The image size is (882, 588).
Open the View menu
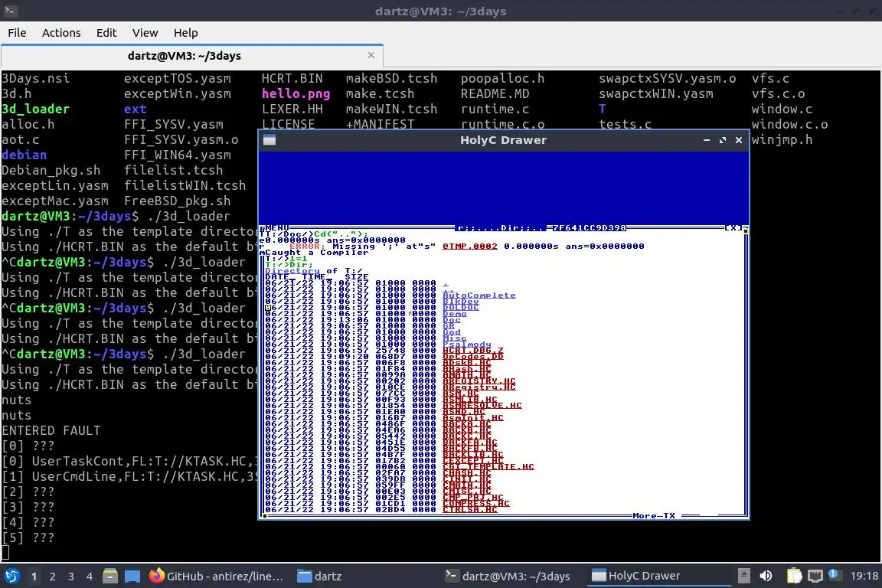(145, 33)
